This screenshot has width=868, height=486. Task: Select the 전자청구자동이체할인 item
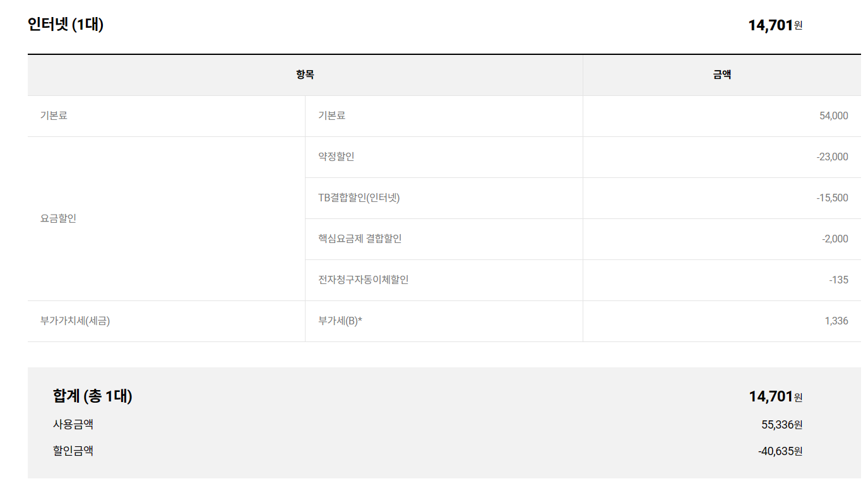(364, 280)
